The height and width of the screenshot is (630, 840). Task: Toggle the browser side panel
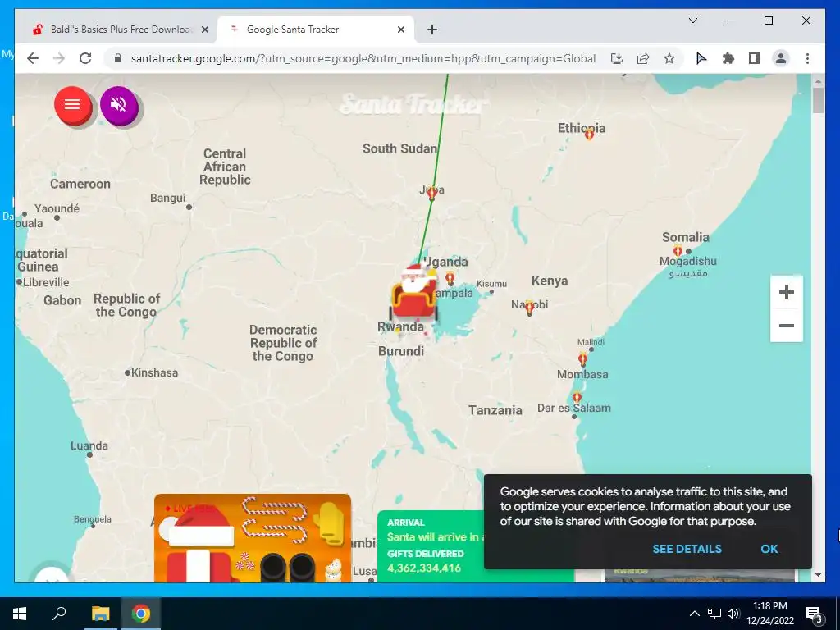click(x=755, y=58)
